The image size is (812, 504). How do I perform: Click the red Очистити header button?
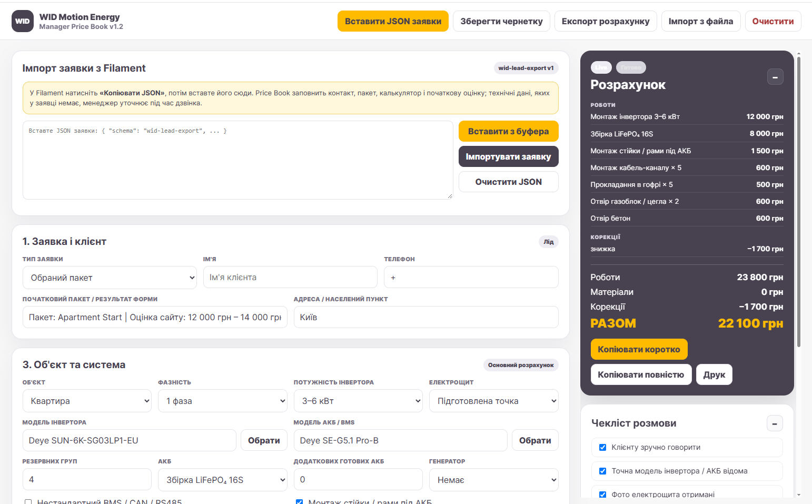tap(773, 21)
